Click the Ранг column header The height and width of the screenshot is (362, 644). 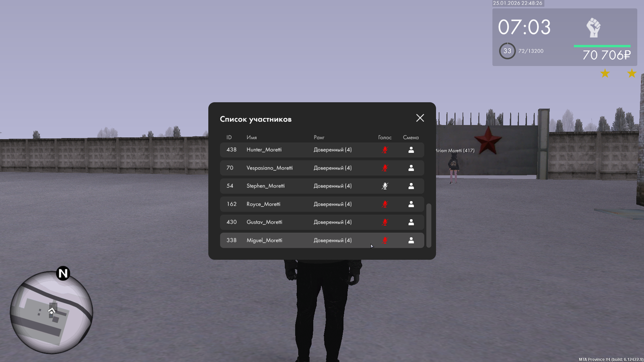pos(319,137)
